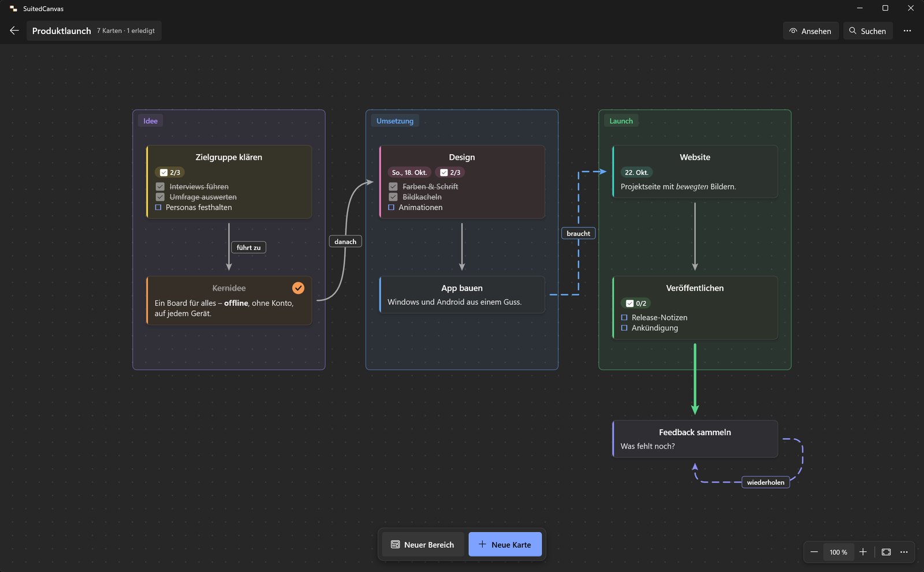This screenshot has width=924, height=572.
Task: Click the 'braucht' connector label
Action: click(x=579, y=233)
